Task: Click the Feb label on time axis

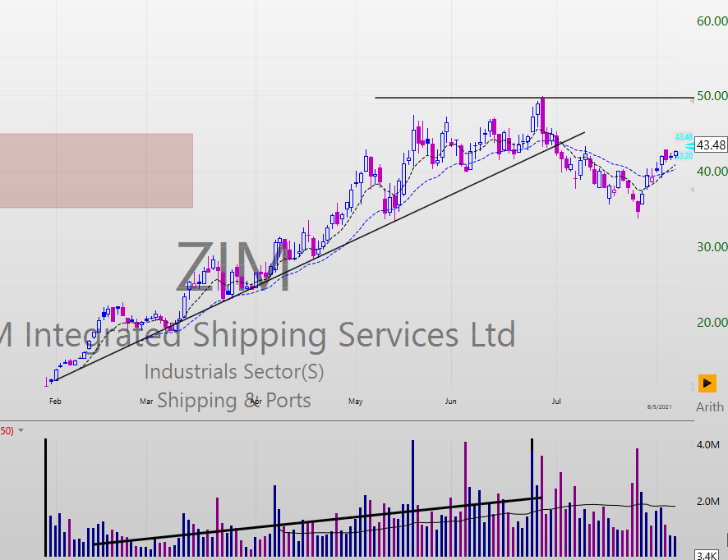Action: click(x=55, y=402)
